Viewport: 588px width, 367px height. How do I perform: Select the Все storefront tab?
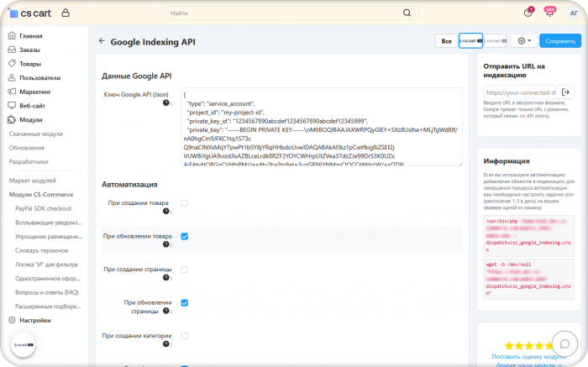(x=446, y=41)
